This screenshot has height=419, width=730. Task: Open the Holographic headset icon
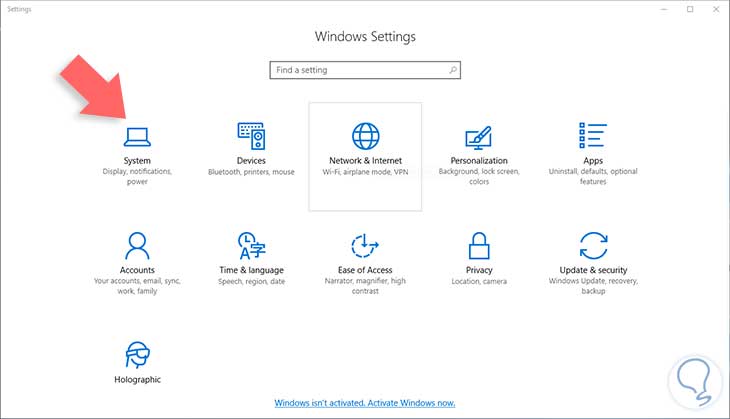[x=137, y=354]
